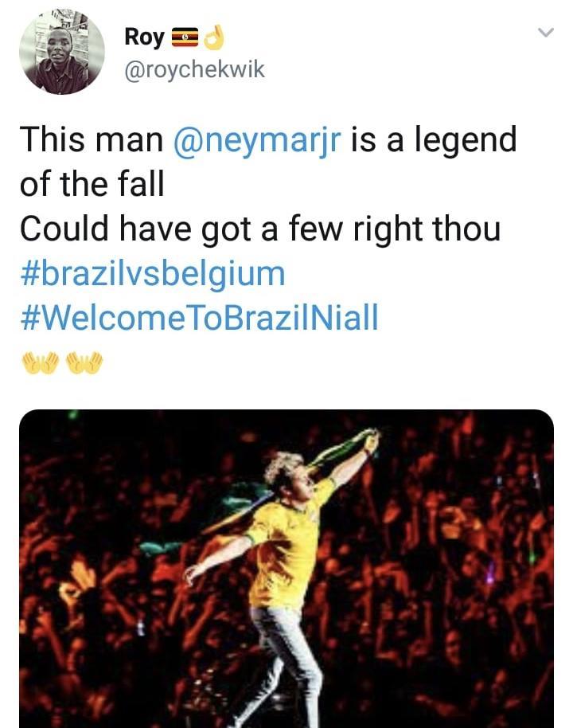The image size is (573, 728).
Task: Click the OK hand emoji after name
Action: click(x=214, y=37)
